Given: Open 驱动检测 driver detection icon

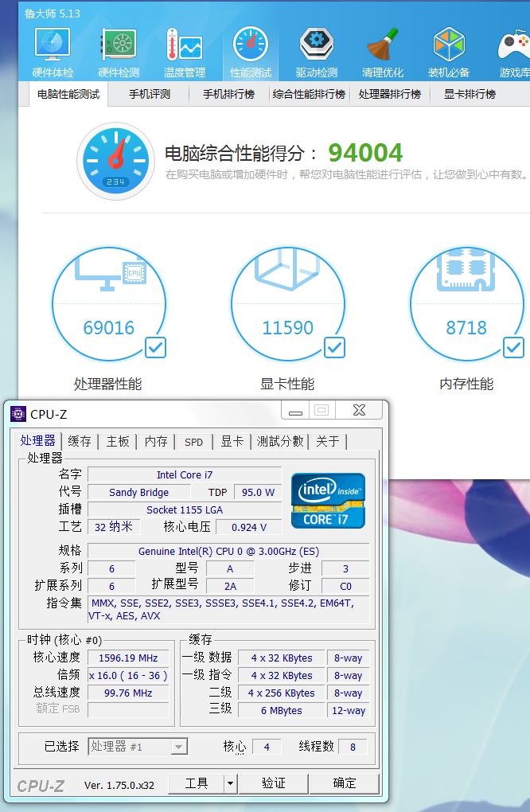Looking at the screenshot, I should pos(316,53).
